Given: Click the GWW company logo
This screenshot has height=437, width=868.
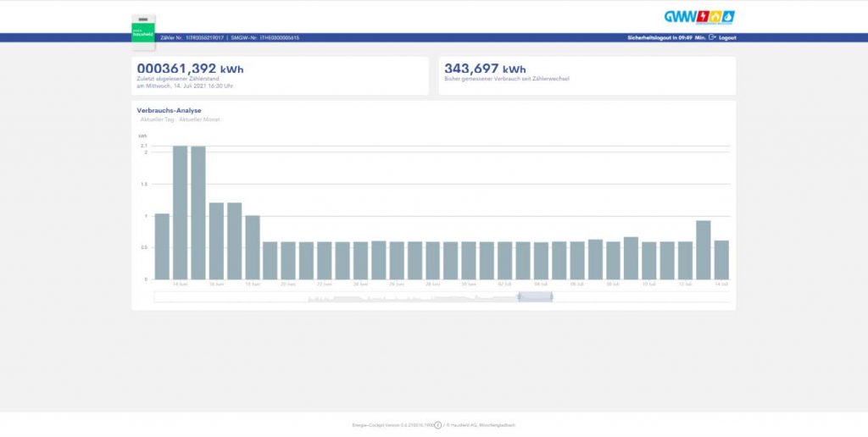Looking at the screenshot, I should point(679,16).
